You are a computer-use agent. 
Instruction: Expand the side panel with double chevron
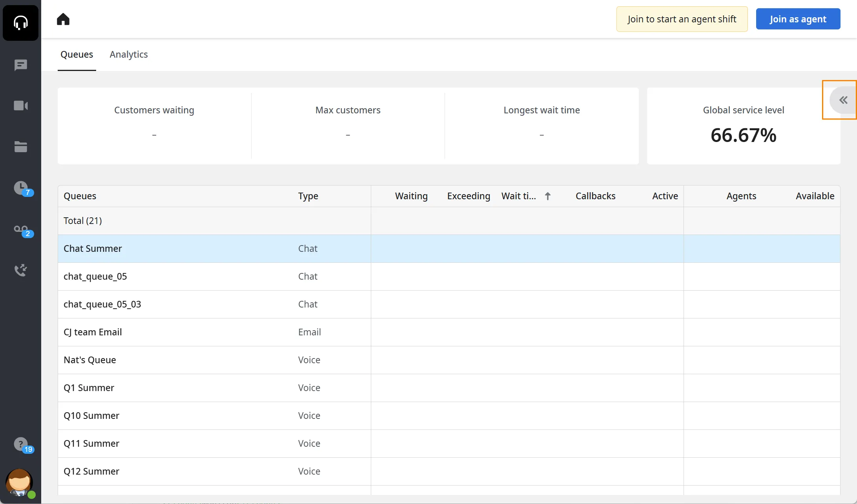pyautogui.click(x=843, y=100)
